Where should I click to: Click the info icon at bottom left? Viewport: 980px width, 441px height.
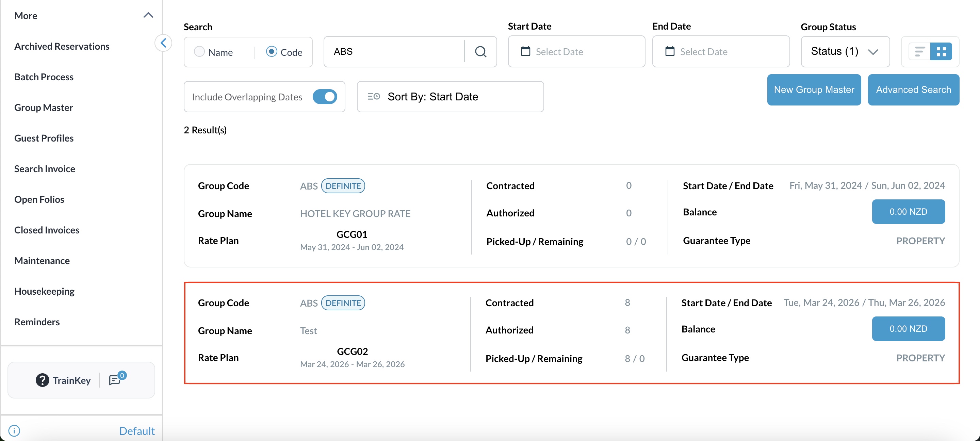[x=14, y=430]
